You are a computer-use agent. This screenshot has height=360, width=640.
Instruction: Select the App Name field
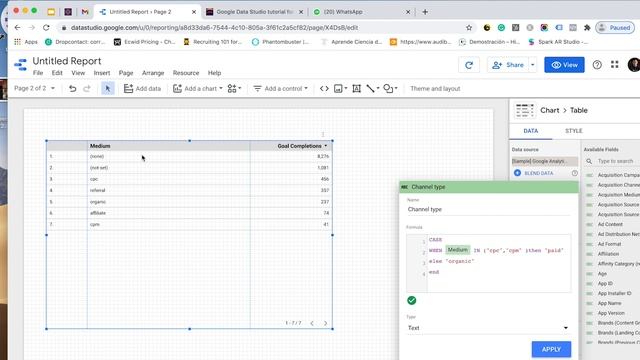click(x=609, y=303)
